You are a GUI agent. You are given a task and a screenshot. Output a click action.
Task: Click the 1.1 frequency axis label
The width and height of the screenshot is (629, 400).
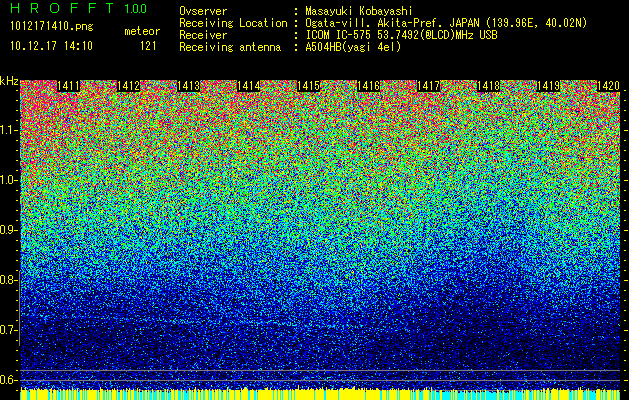(x=8, y=130)
